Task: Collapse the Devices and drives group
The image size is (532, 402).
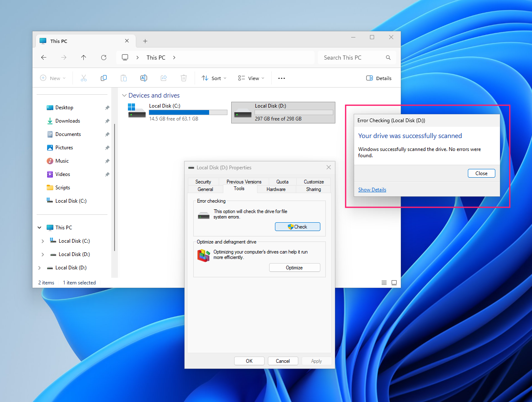Action: [x=124, y=95]
